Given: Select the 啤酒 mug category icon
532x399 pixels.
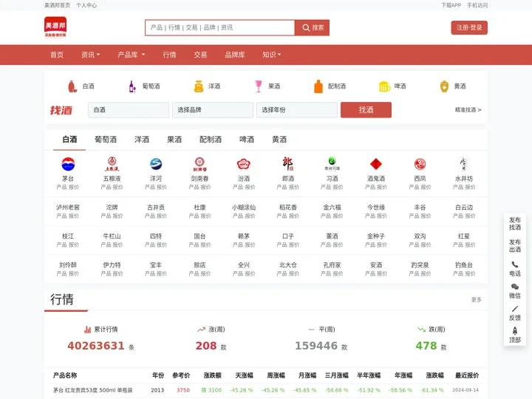Looking at the screenshot, I should 384,86.
